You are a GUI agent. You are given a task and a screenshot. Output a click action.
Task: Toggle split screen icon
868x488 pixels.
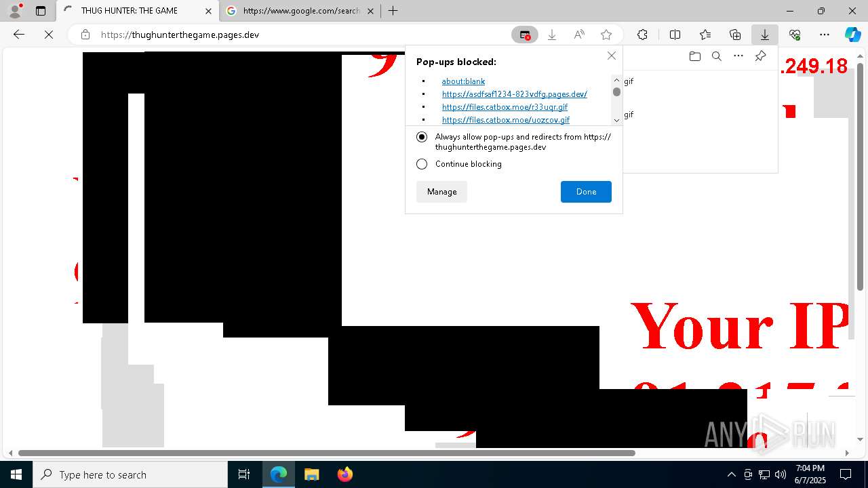(675, 35)
